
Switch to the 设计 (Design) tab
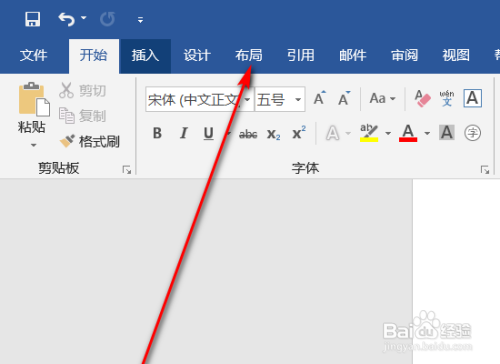(x=197, y=55)
